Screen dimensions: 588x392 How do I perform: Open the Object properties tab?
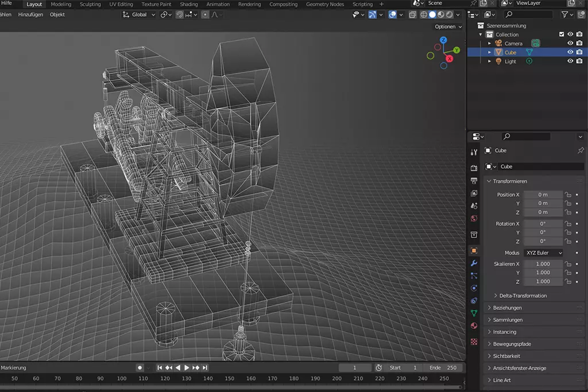click(474, 251)
